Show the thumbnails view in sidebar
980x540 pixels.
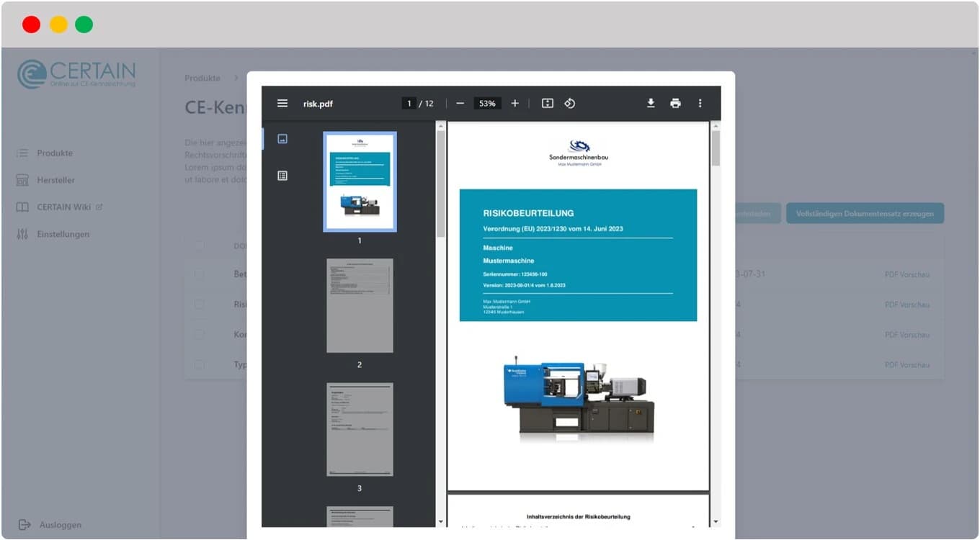pyautogui.click(x=282, y=139)
